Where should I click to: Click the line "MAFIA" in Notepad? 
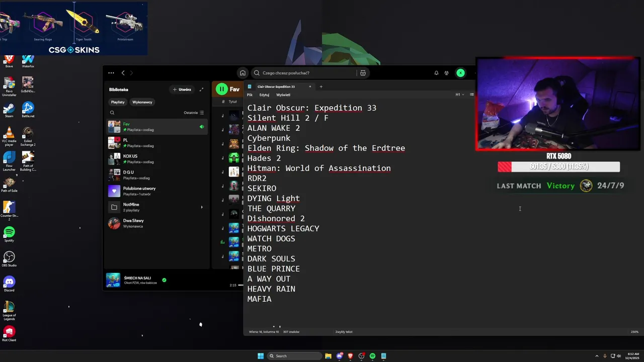point(259,299)
